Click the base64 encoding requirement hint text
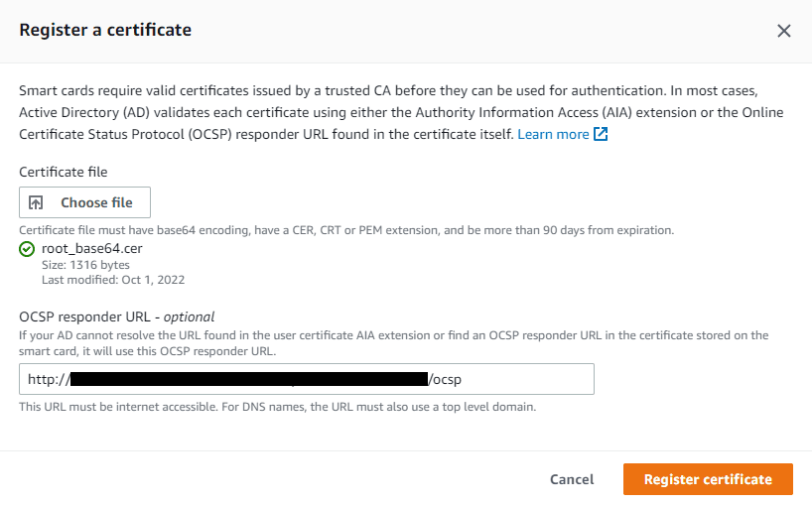The image size is (812, 506). (346, 230)
